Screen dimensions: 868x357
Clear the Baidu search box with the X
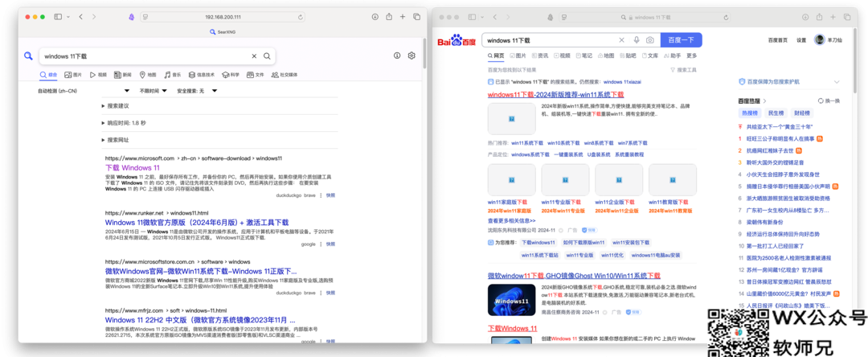(621, 40)
